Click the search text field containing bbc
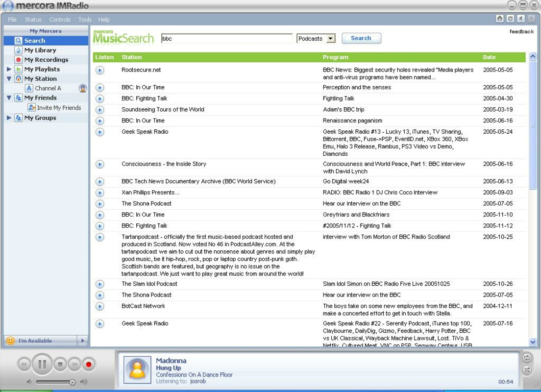The height and width of the screenshot is (392, 541). [x=227, y=39]
